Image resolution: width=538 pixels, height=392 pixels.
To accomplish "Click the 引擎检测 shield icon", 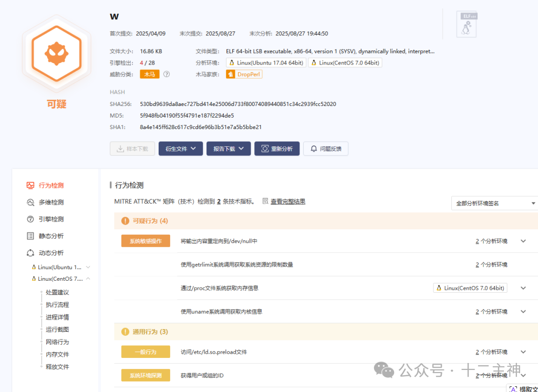I will pos(30,219).
